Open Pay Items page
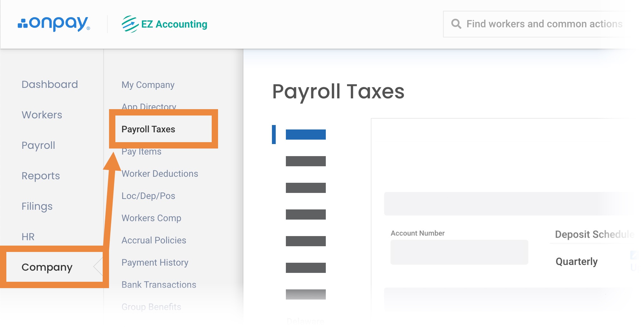 pyautogui.click(x=141, y=152)
